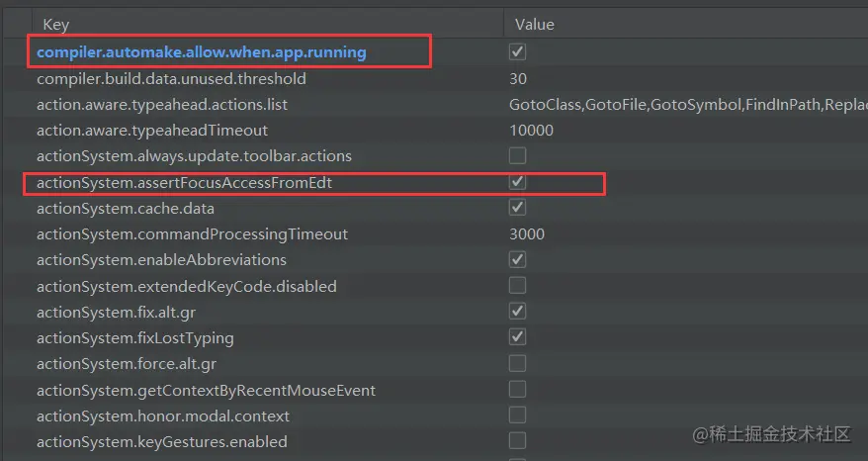Click the threshold value 30
The width and height of the screenshot is (868, 461).
(x=518, y=79)
